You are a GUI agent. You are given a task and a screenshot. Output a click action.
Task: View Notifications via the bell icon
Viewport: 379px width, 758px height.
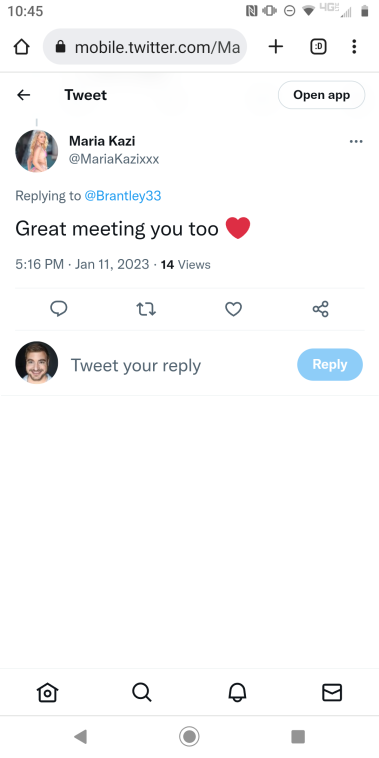click(x=237, y=692)
